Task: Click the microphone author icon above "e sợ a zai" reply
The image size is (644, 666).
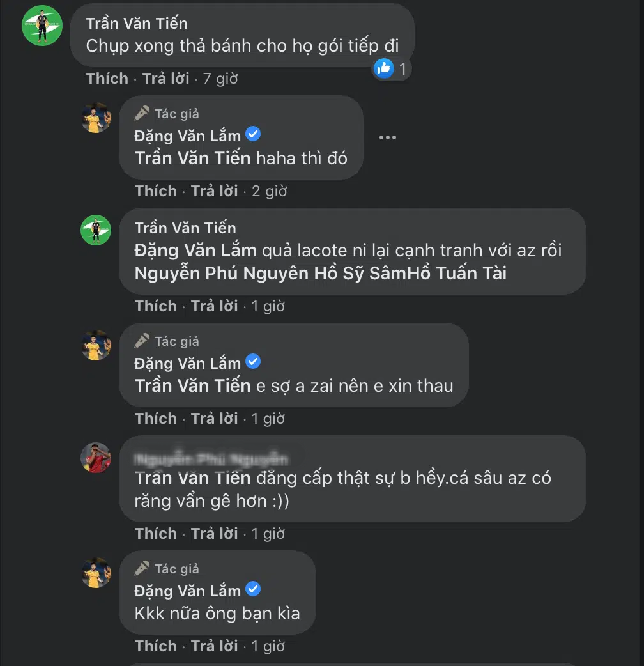Action: pos(142,341)
